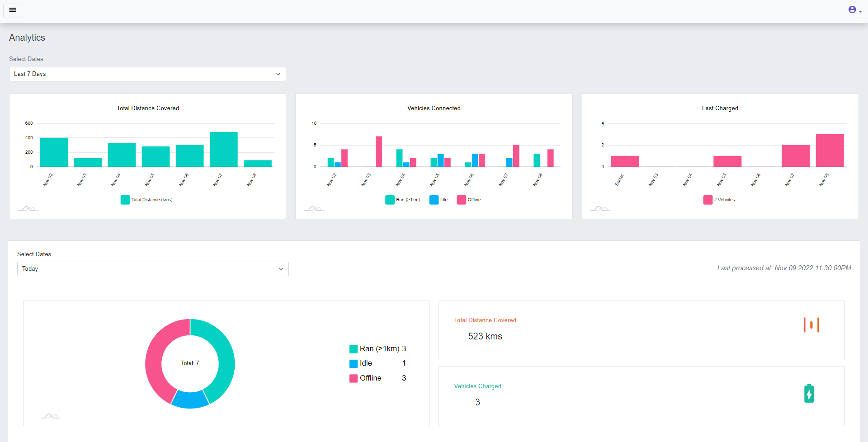The image size is (868, 442).
Task: Open the Today date dropdown
Action: click(x=153, y=269)
